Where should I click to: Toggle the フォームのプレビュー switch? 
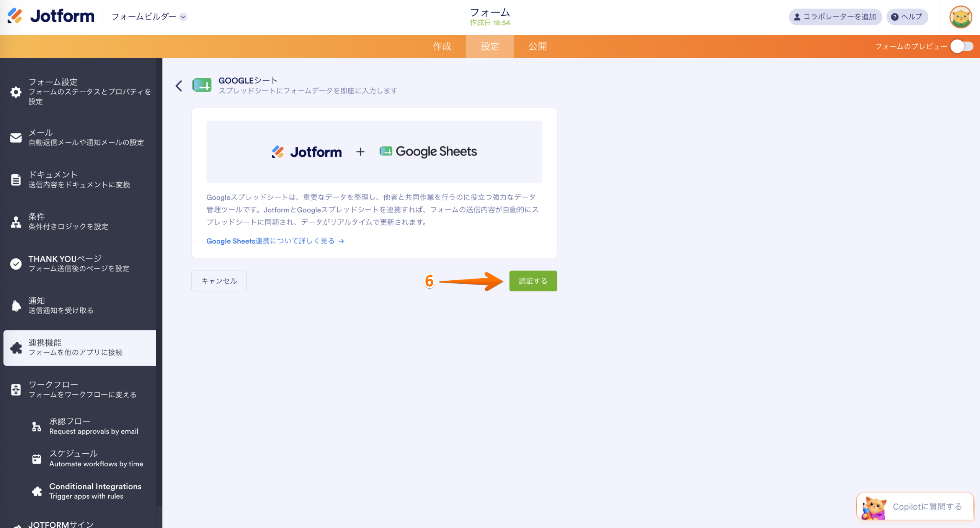962,46
